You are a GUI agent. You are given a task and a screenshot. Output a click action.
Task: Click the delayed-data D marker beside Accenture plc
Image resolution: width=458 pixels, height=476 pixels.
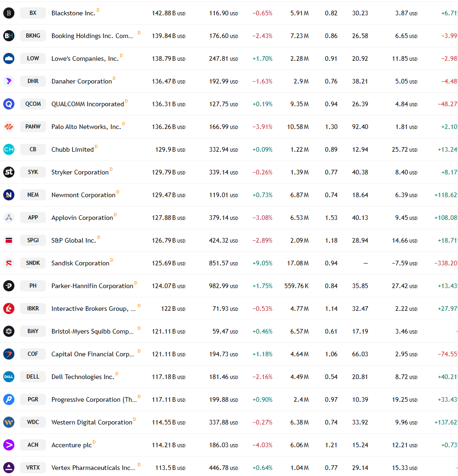click(x=94, y=442)
